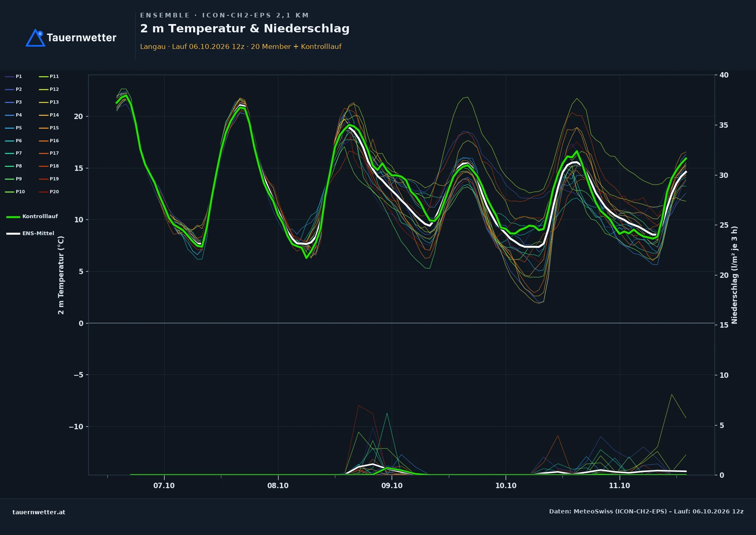Select legend entry P19
The image size is (756, 535).
(x=49, y=179)
